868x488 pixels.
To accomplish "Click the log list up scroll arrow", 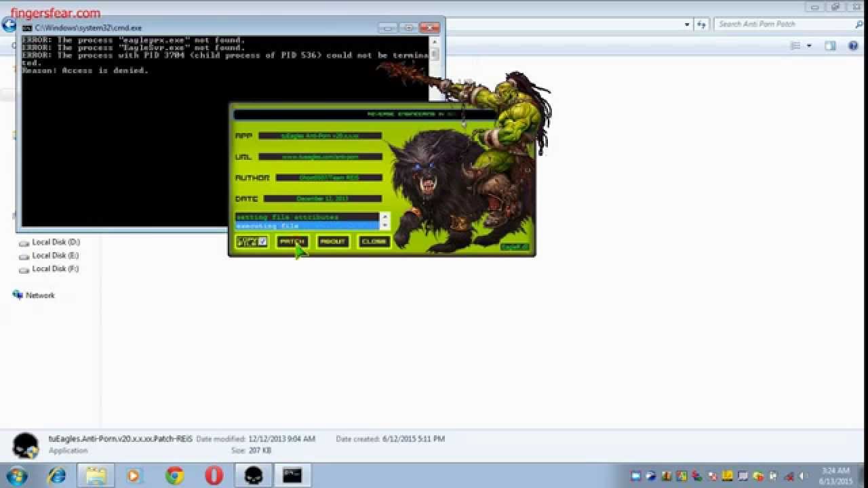I will (384, 217).
